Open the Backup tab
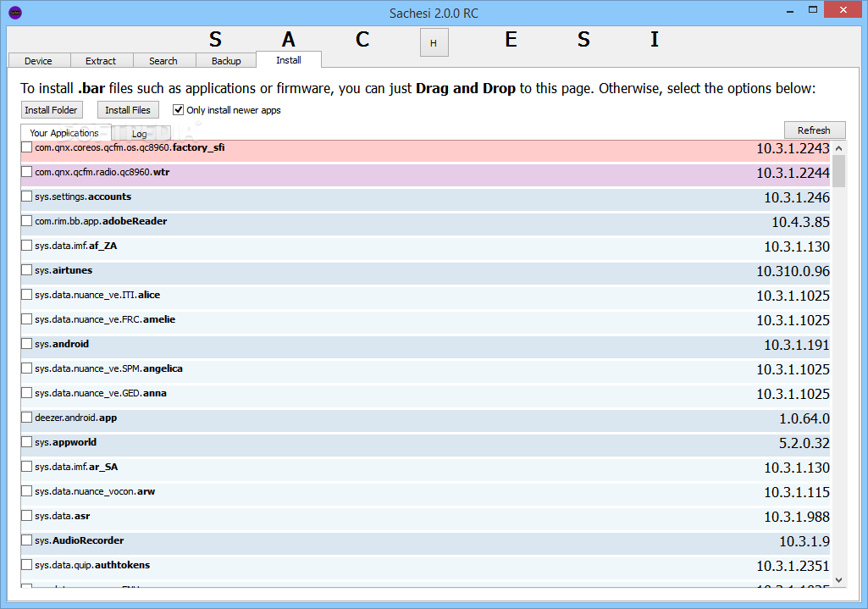 coord(226,60)
